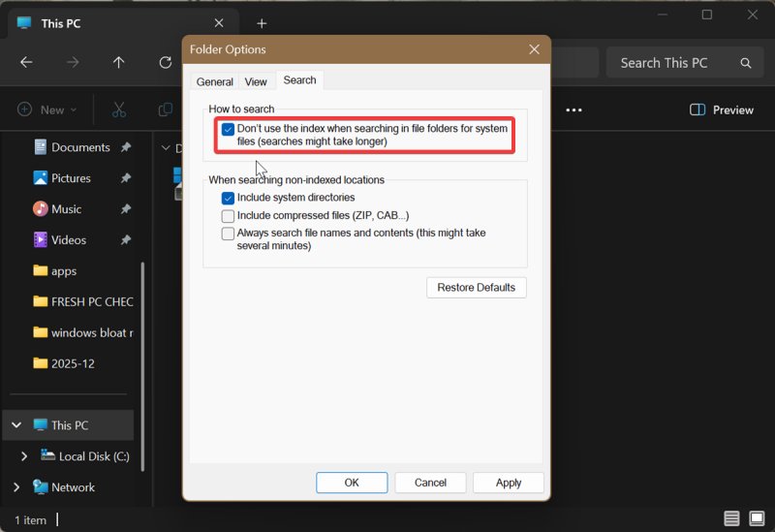Viewport: 775px width, 532px height.
Task: Close the This PC tab
Action: click(x=219, y=23)
